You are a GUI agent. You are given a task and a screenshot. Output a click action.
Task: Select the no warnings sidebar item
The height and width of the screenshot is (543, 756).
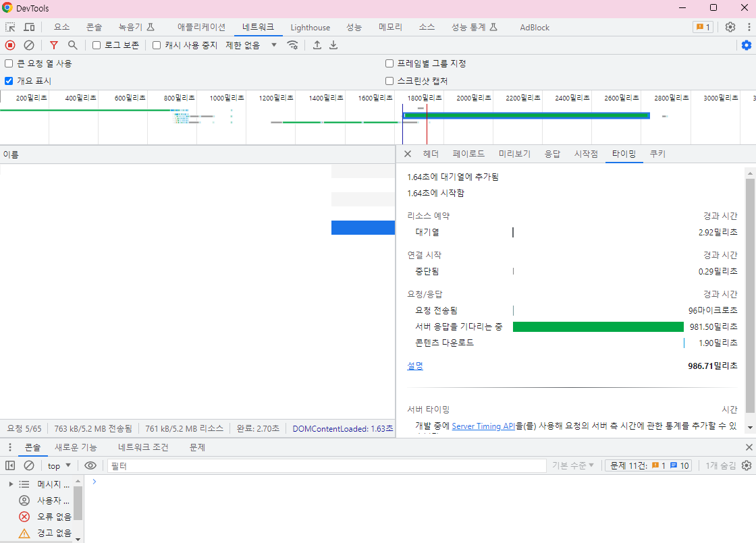point(45,534)
